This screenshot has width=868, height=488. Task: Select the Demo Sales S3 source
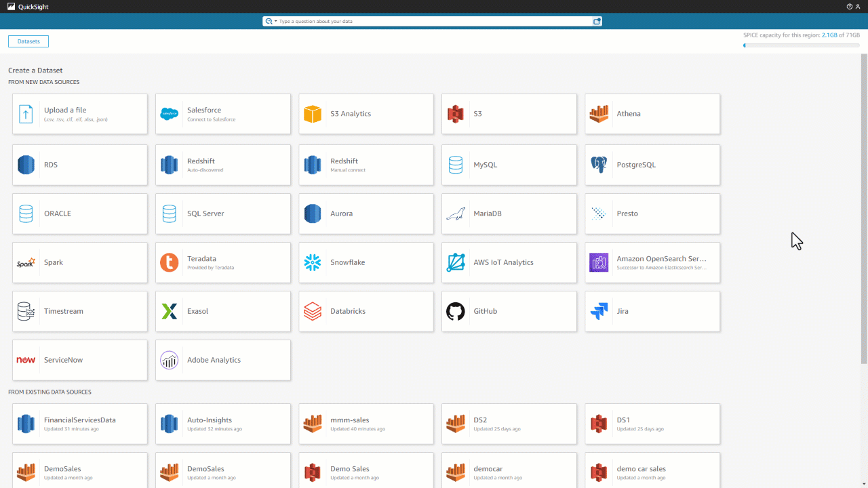[x=366, y=470]
